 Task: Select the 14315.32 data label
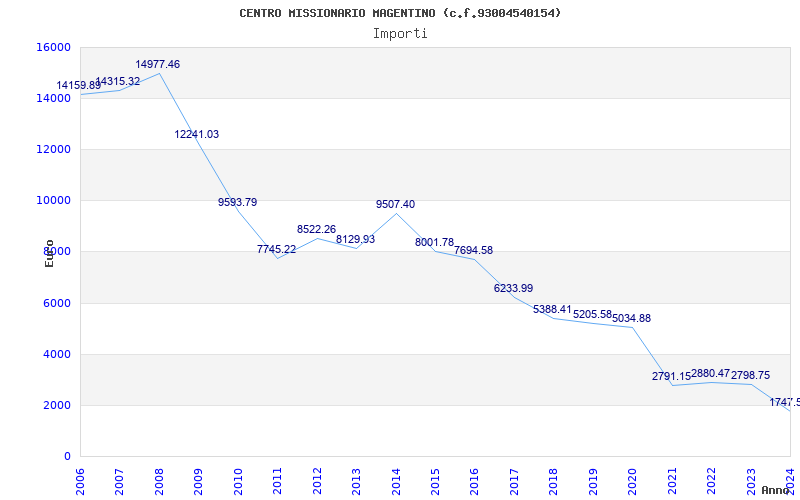[118, 81]
